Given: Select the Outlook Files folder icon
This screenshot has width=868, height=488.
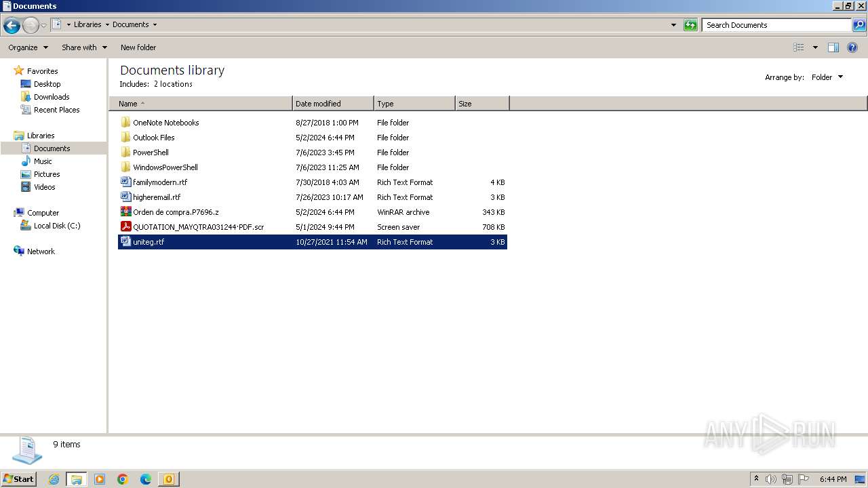Looking at the screenshot, I should (x=125, y=138).
